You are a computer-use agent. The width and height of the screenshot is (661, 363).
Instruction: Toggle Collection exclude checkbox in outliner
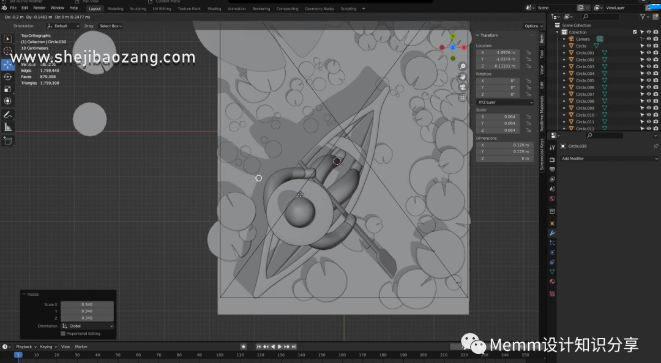[635, 32]
